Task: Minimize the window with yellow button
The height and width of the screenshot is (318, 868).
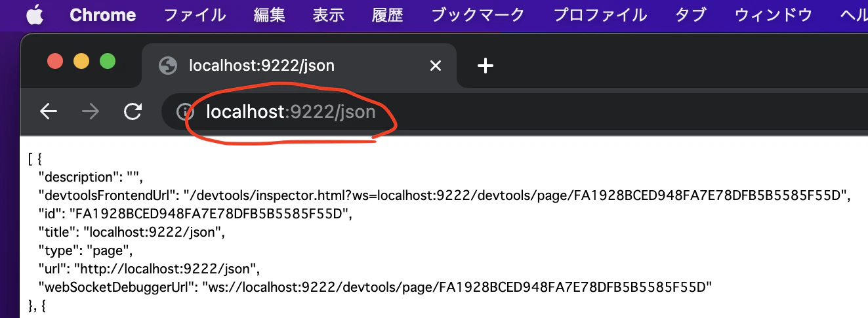Action: point(81,62)
